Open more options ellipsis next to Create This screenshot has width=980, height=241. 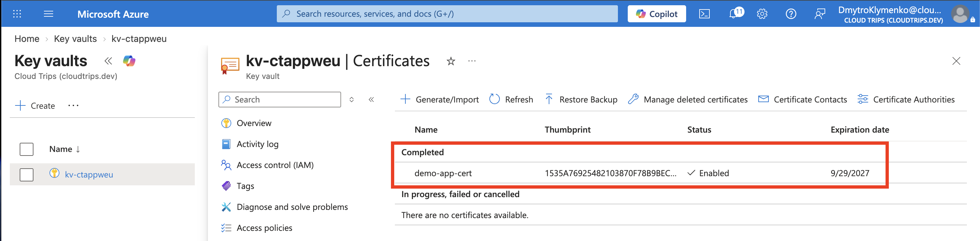coord(73,105)
